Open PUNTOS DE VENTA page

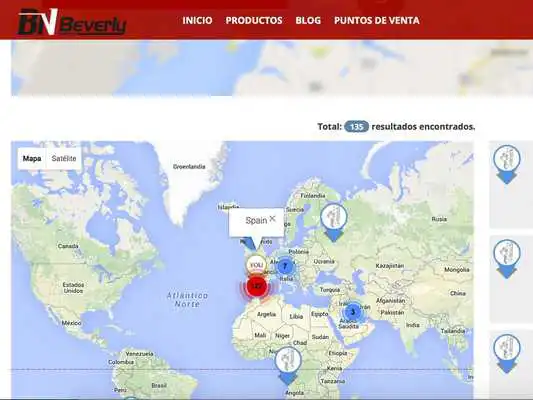pyautogui.click(x=377, y=20)
